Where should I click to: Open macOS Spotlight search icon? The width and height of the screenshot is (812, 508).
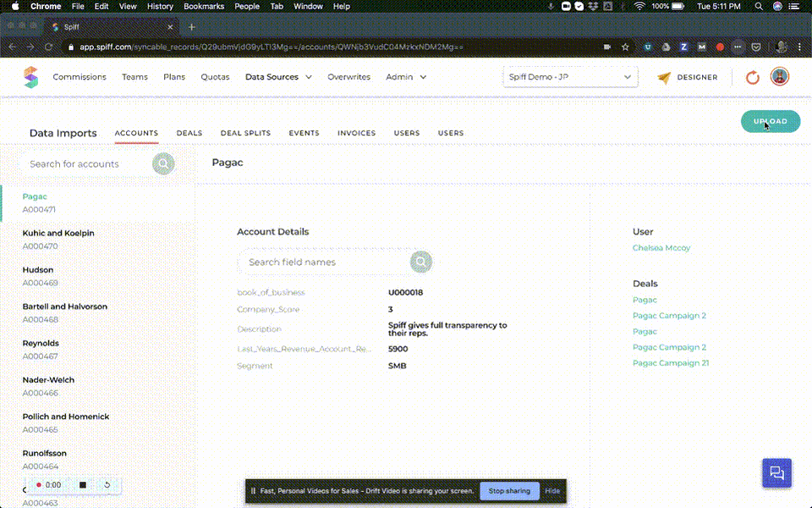point(759,6)
